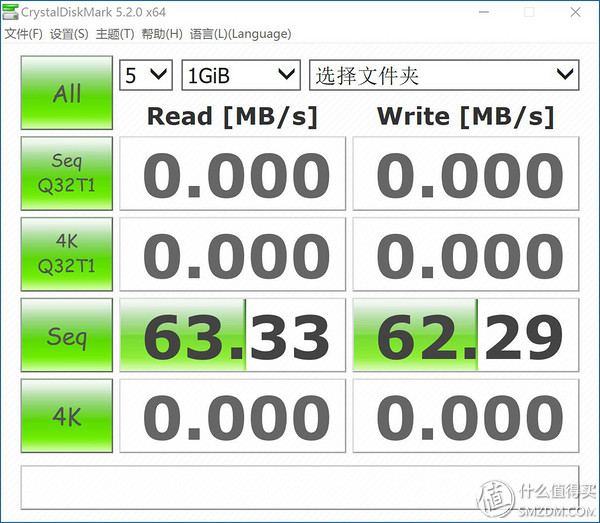Click the 4K Q32T1 write value 0.000
Screen dimensions: 600x523
(x=466, y=254)
